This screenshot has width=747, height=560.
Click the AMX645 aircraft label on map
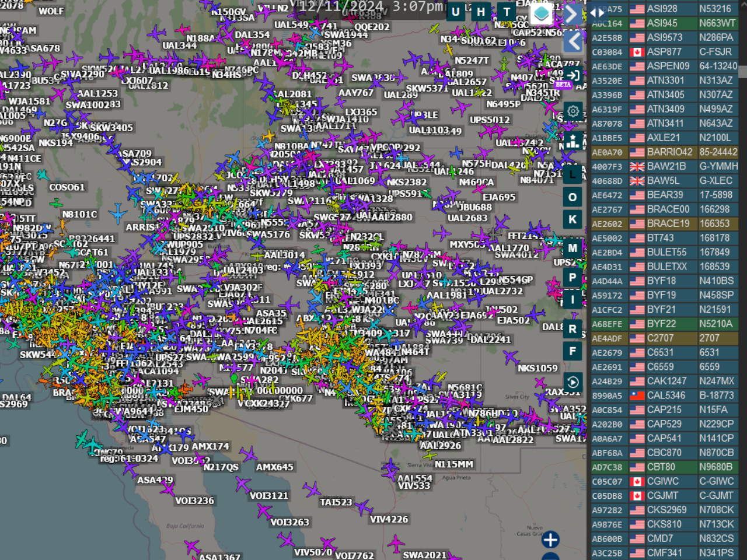point(274,467)
